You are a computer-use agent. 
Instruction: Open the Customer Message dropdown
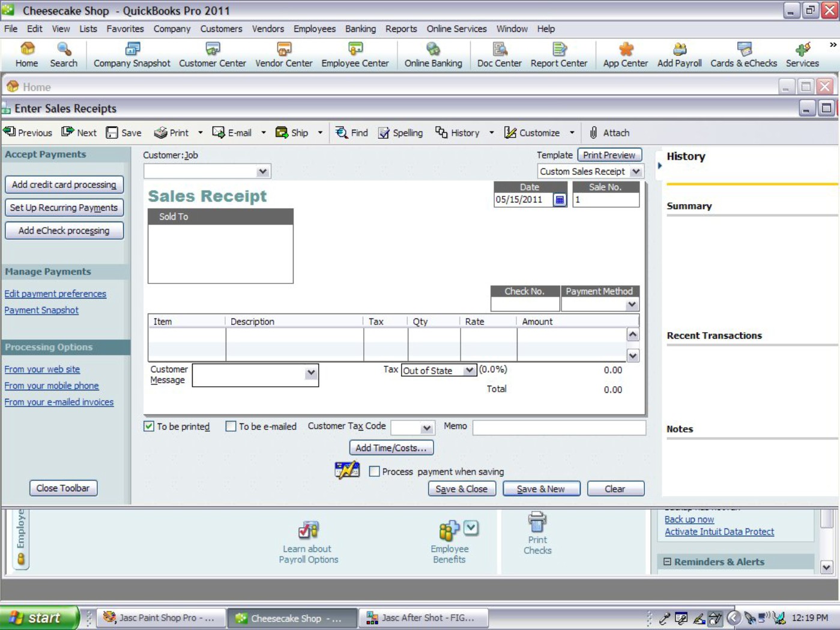coord(311,373)
